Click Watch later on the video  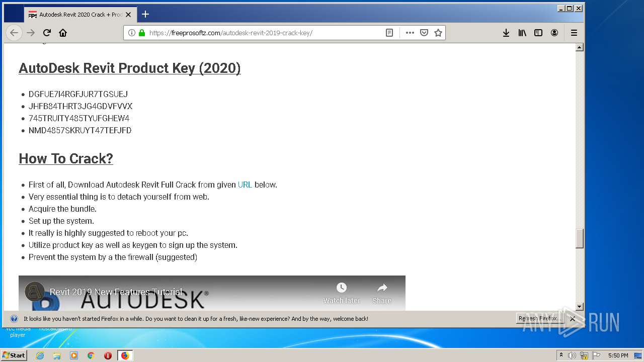point(342,293)
